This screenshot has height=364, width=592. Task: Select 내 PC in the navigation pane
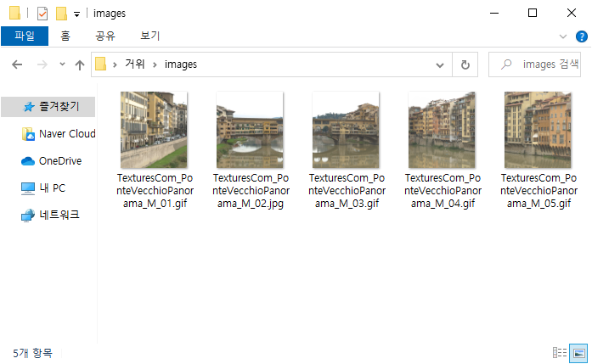43,188
